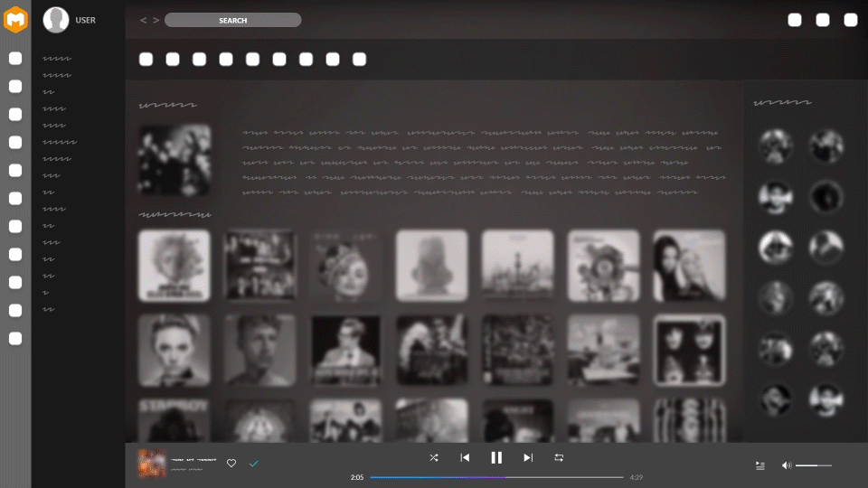Image resolution: width=868 pixels, height=488 pixels.
Task: Click the teal checkmark in player bar
Action: point(254,464)
